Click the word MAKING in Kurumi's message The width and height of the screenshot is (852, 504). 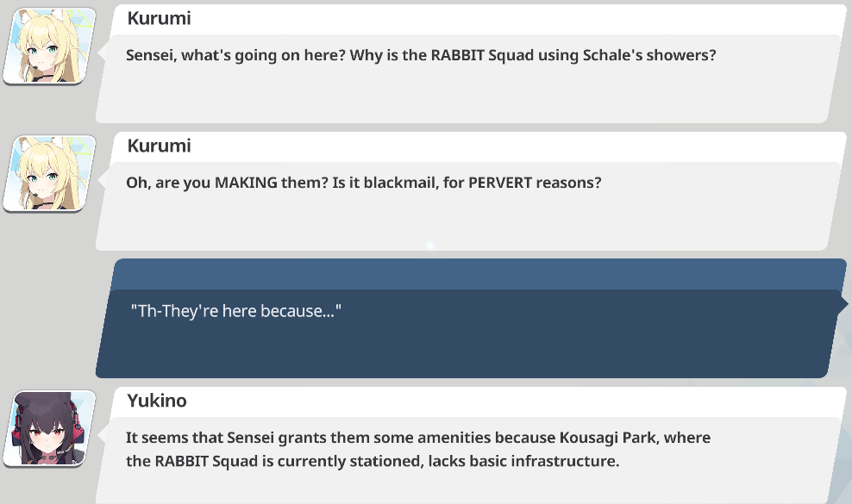click(246, 183)
